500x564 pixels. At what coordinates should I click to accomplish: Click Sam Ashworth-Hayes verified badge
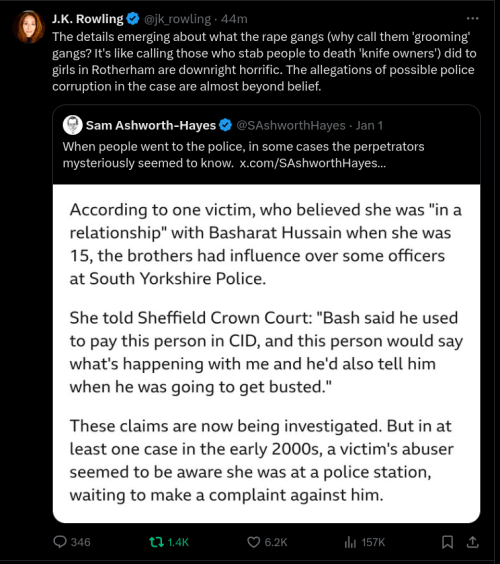[x=225, y=125]
